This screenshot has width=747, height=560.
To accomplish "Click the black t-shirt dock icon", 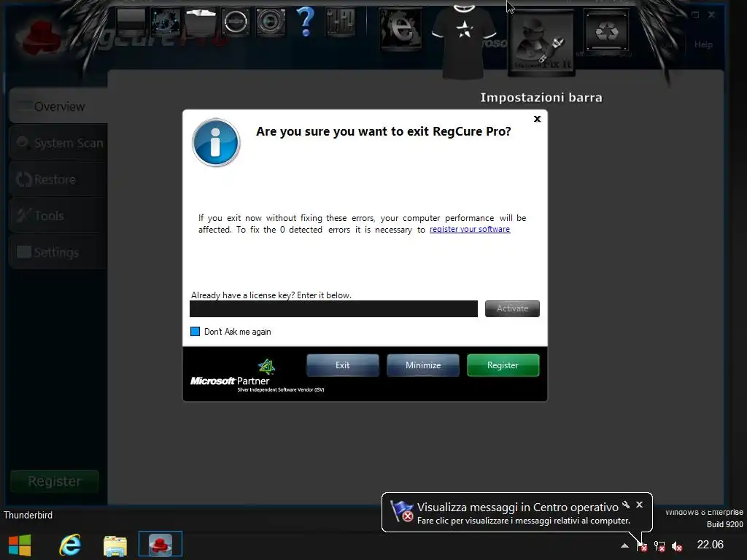I will [x=464, y=41].
